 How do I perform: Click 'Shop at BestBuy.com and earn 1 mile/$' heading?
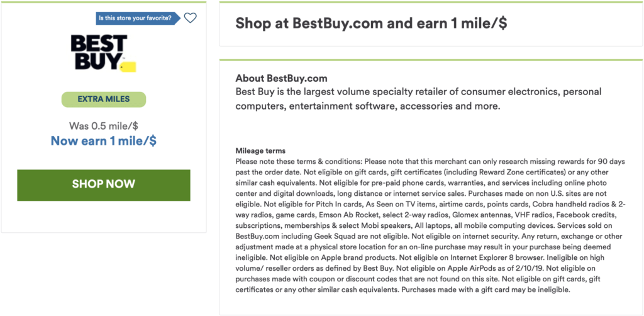pos(371,23)
